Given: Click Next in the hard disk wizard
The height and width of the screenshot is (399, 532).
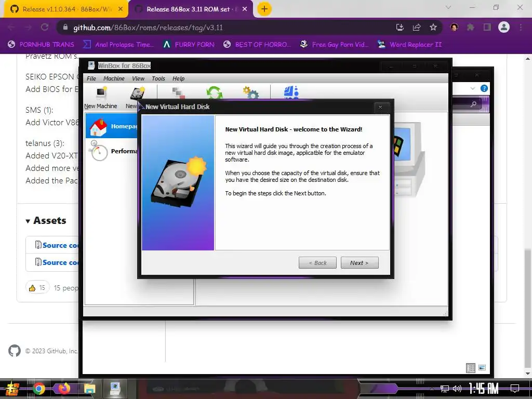Looking at the screenshot, I should coord(360,262).
